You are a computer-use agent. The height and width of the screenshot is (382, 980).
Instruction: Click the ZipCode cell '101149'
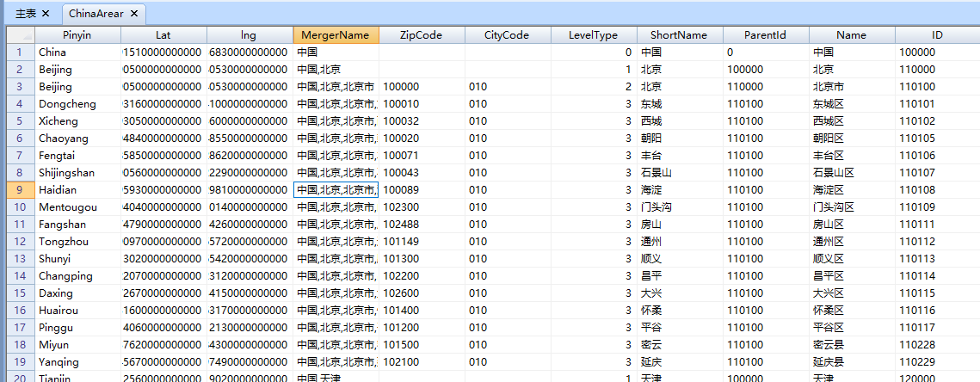point(422,241)
